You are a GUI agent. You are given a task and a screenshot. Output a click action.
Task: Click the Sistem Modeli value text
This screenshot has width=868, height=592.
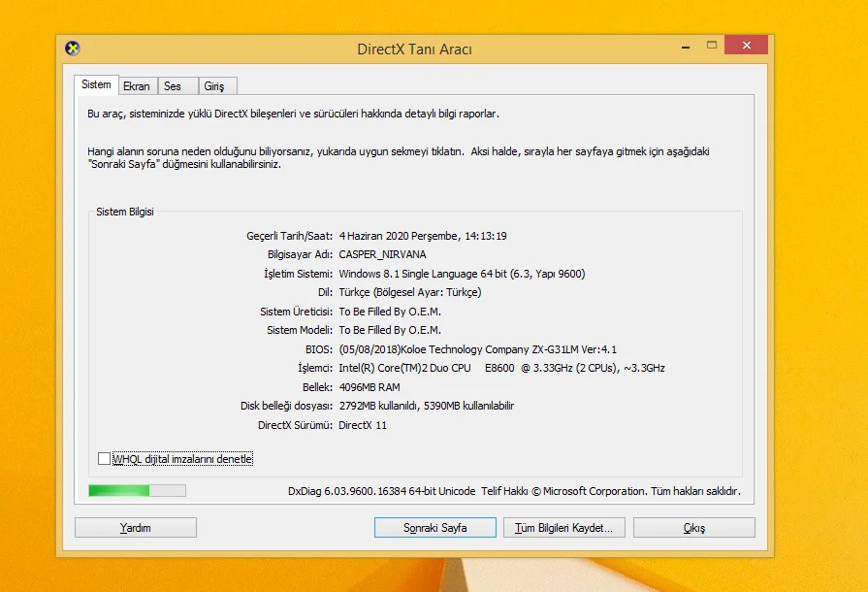(390, 330)
